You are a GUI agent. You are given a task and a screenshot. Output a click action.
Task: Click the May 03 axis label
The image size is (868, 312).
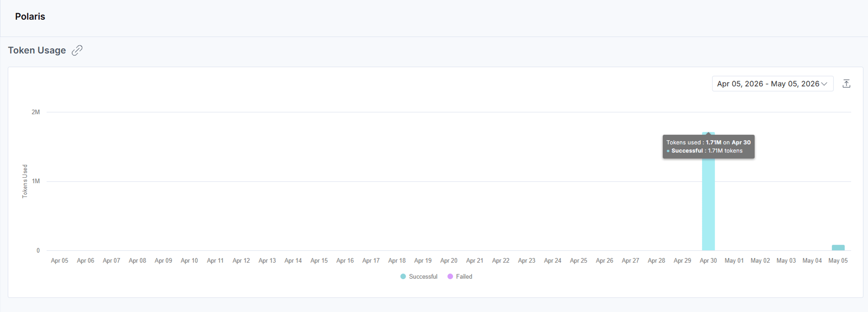coord(786,260)
